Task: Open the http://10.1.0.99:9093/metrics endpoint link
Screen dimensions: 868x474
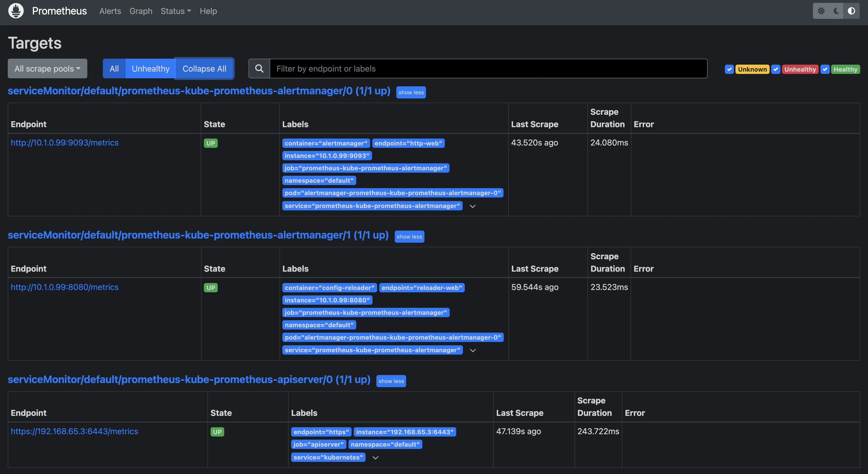Action: [x=65, y=143]
